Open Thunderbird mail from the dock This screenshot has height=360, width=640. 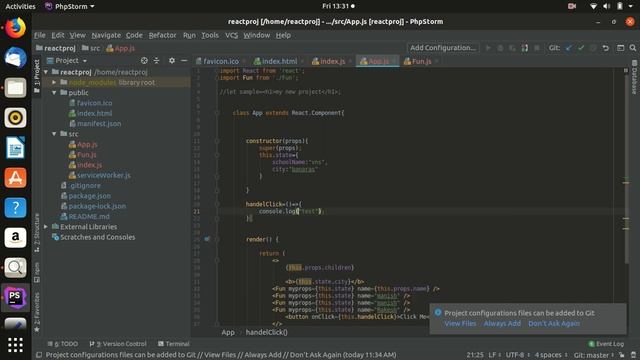coord(16,58)
